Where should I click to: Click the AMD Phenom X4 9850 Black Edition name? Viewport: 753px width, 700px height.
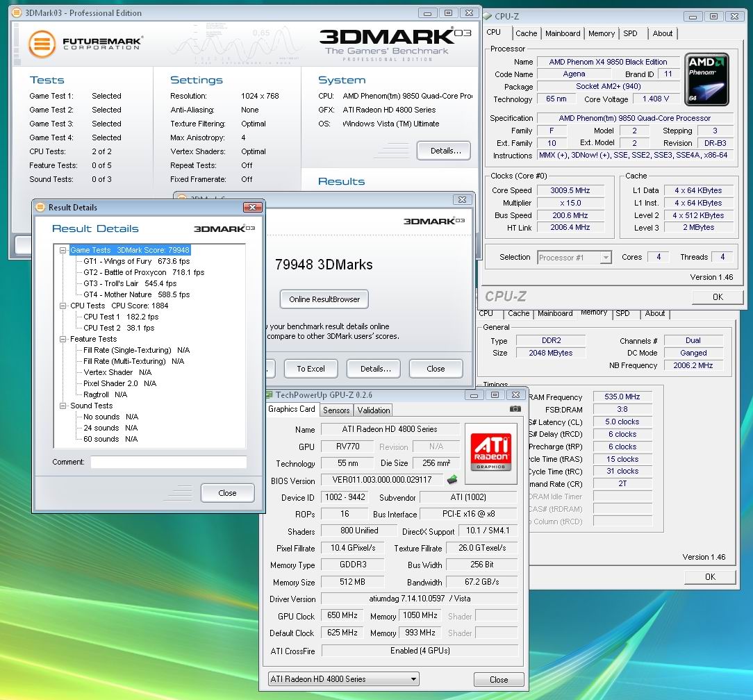tap(608, 62)
